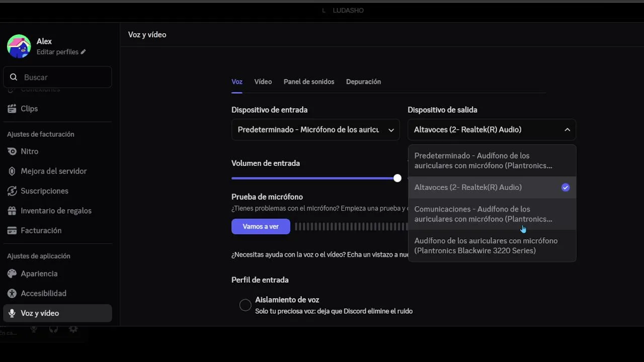Viewport: 644px width, 362px height.
Task: Click the Ajustes de aplicación section header
Action: (x=39, y=256)
